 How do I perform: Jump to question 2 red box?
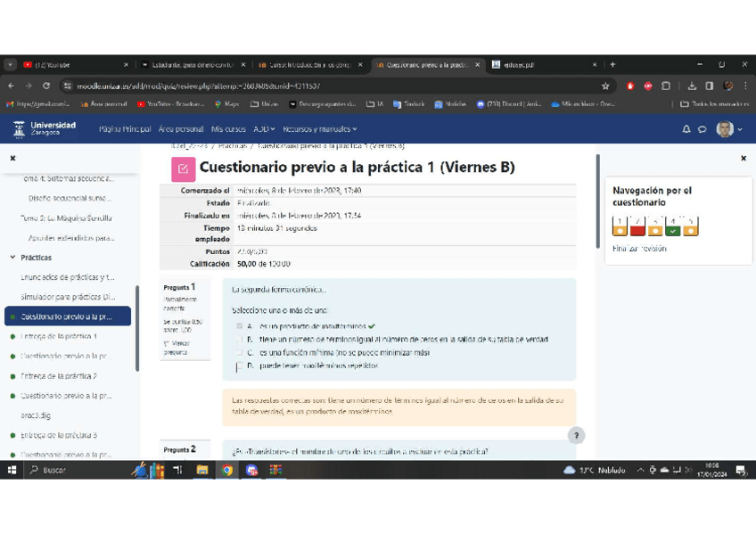click(x=637, y=226)
